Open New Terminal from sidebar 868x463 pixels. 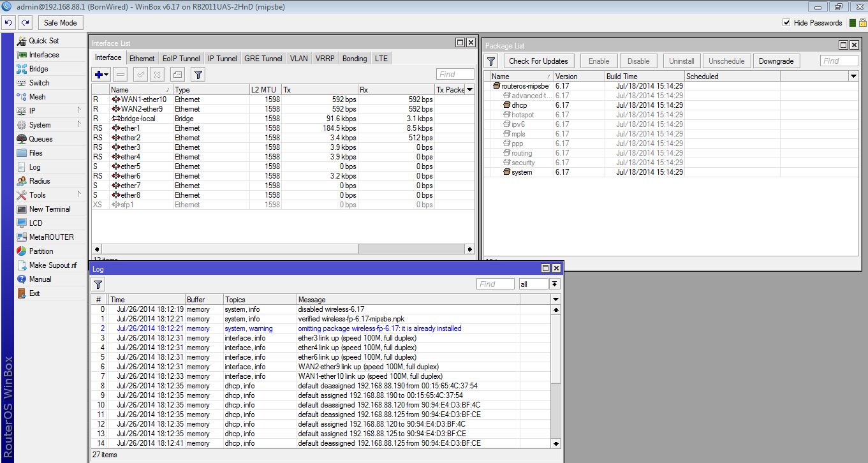tap(49, 209)
